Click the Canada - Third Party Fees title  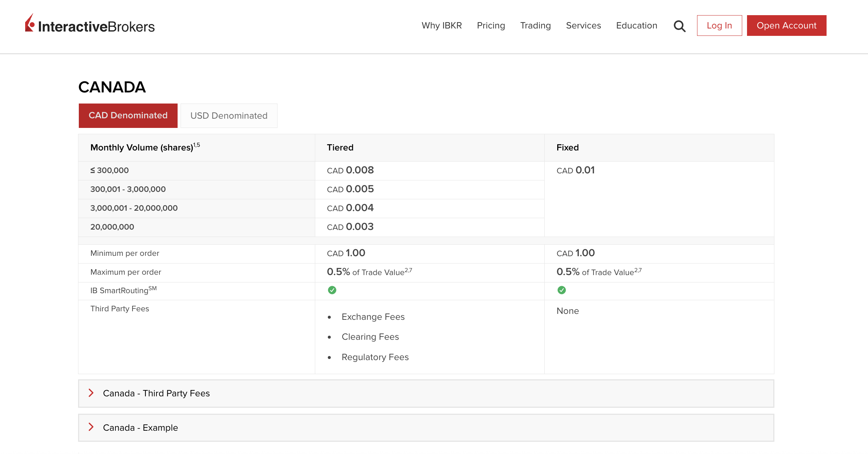pos(157,393)
